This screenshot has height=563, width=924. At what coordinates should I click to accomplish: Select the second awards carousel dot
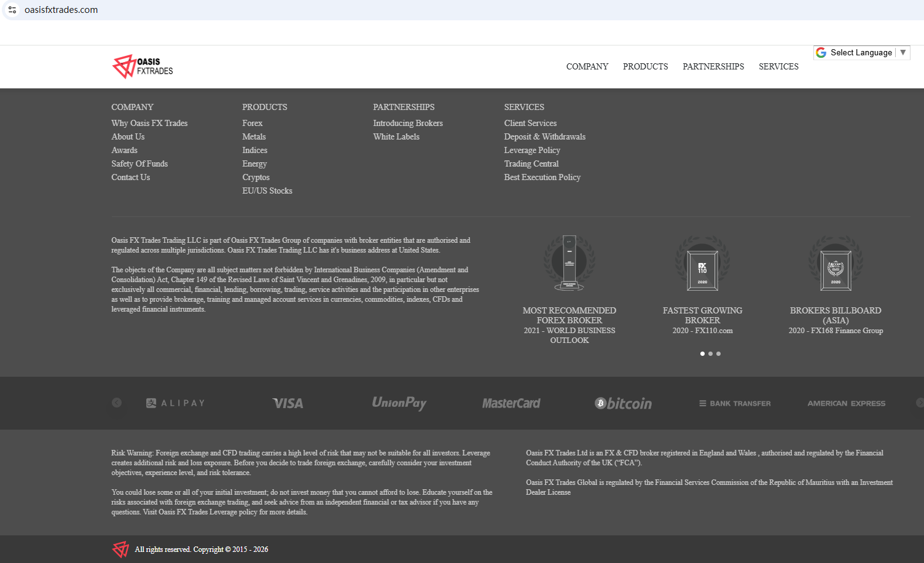(x=710, y=353)
